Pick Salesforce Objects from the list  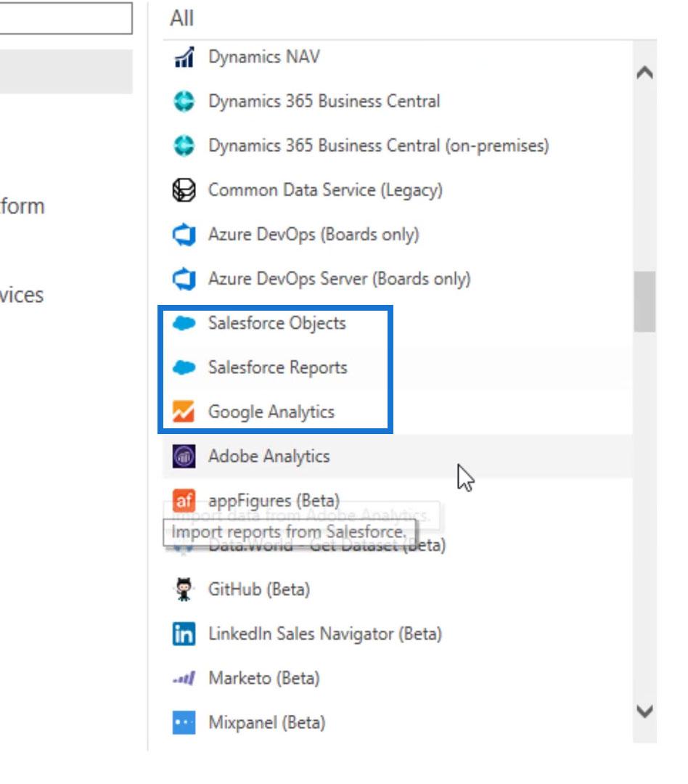[x=277, y=324]
